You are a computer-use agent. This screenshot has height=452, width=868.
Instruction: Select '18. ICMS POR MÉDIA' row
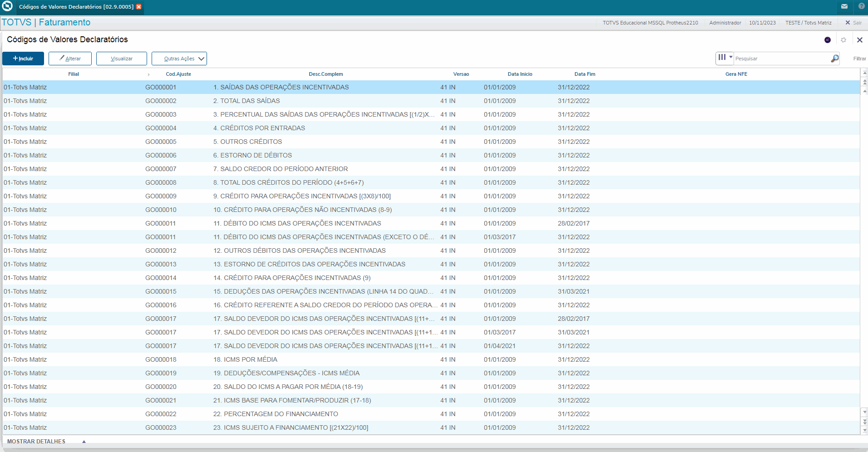[245, 359]
